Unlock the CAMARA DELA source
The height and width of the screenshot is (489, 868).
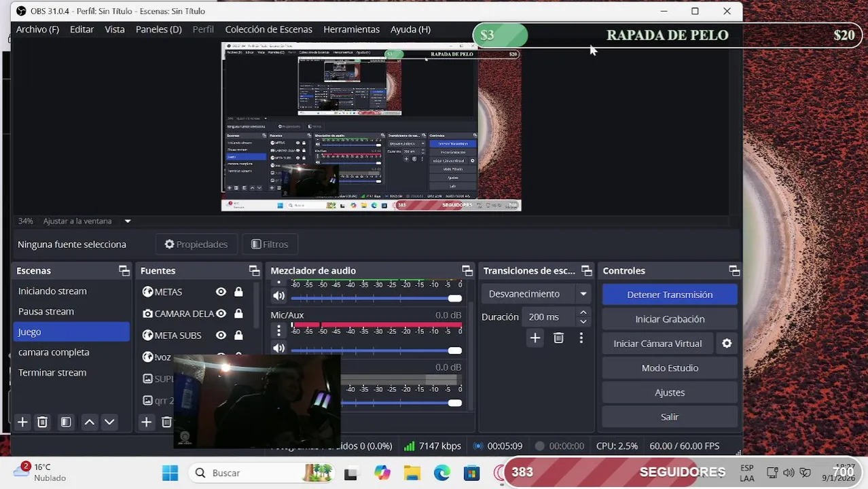pyautogui.click(x=238, y=313)
